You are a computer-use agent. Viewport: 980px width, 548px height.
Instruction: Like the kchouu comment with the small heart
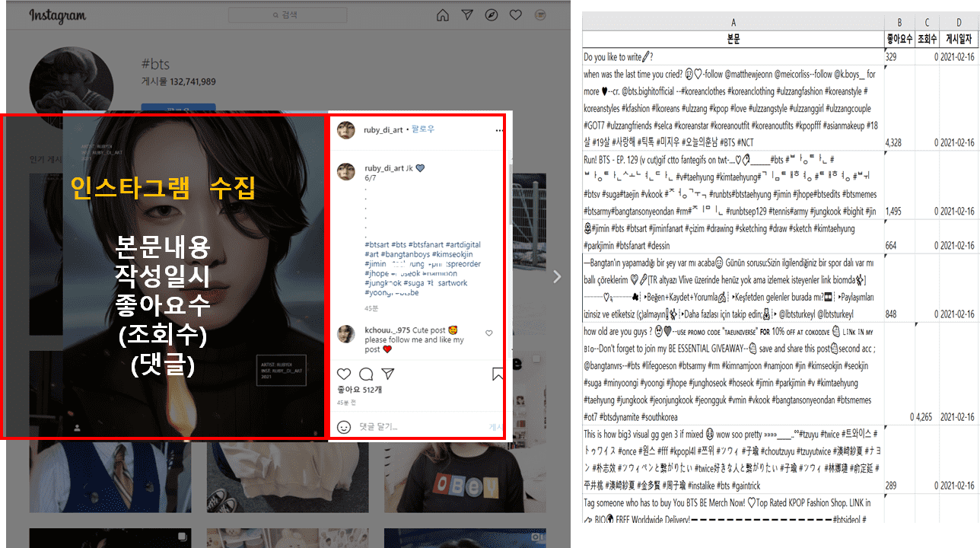click(488, 333)
